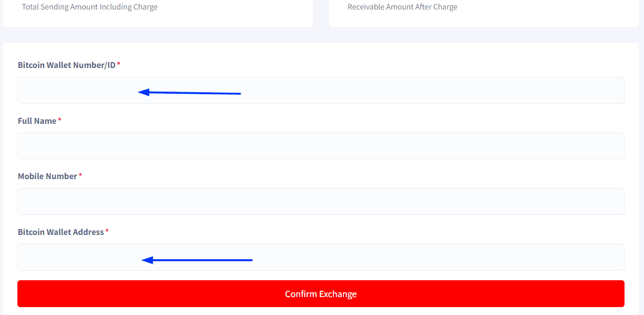
Task: Click the Bitcoin Wallet Address label text
Action: pos(61,232)
